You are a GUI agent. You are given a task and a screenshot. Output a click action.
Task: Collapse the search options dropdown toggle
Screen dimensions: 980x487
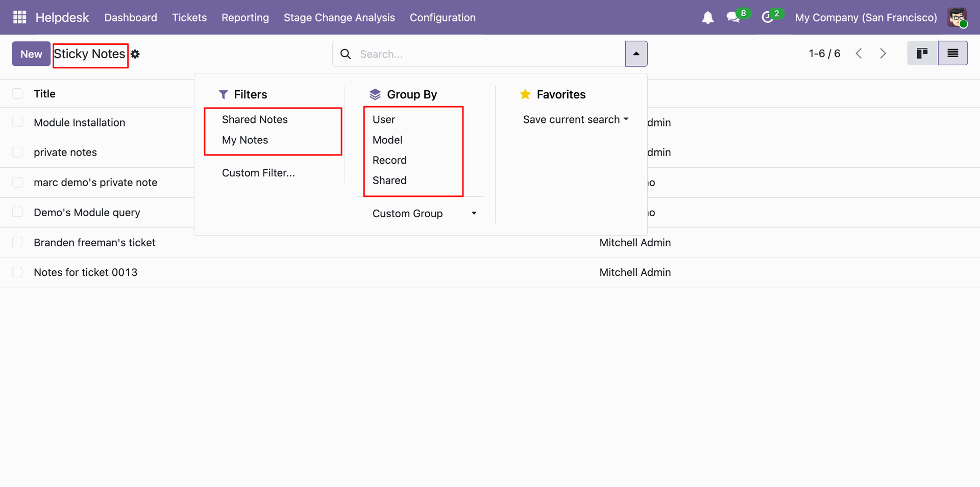click(636, 54)
